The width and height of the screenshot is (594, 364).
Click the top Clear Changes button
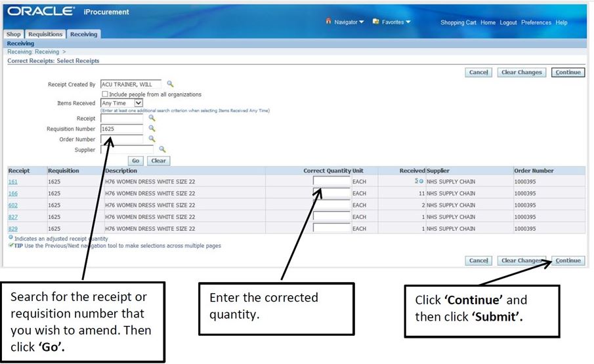click(522, 72)
